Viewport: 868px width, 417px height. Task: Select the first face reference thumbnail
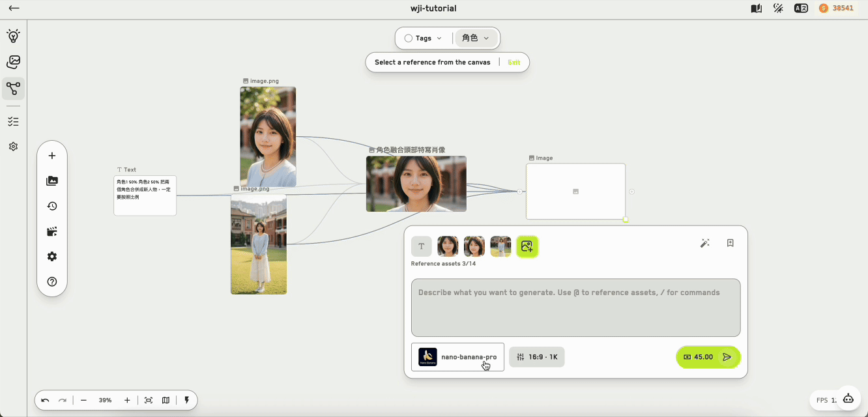point(448,246)
